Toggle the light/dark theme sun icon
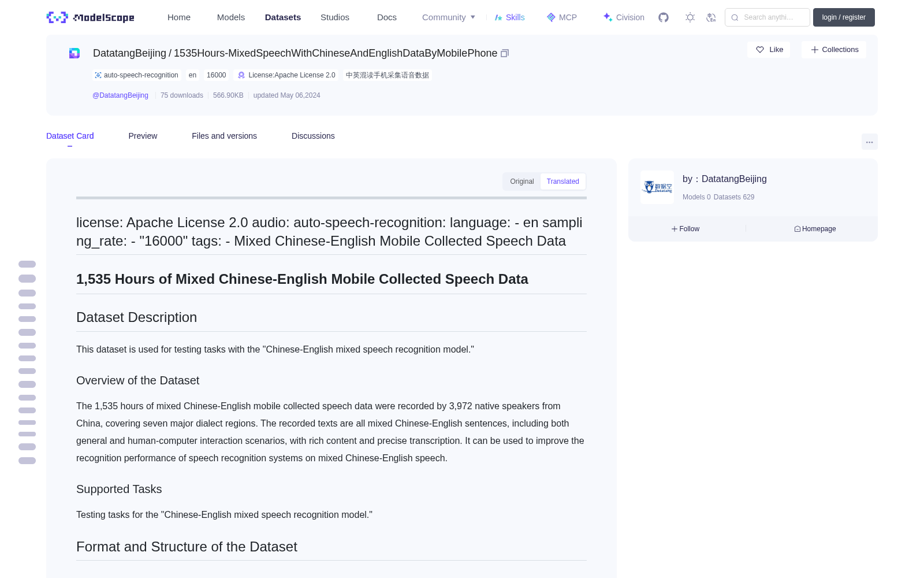 [690, 17]
